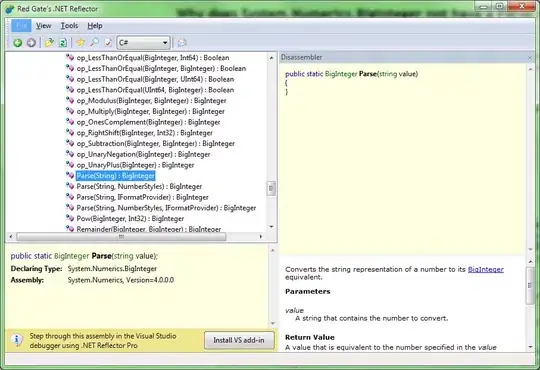Open the Help menu

(95, 26)
